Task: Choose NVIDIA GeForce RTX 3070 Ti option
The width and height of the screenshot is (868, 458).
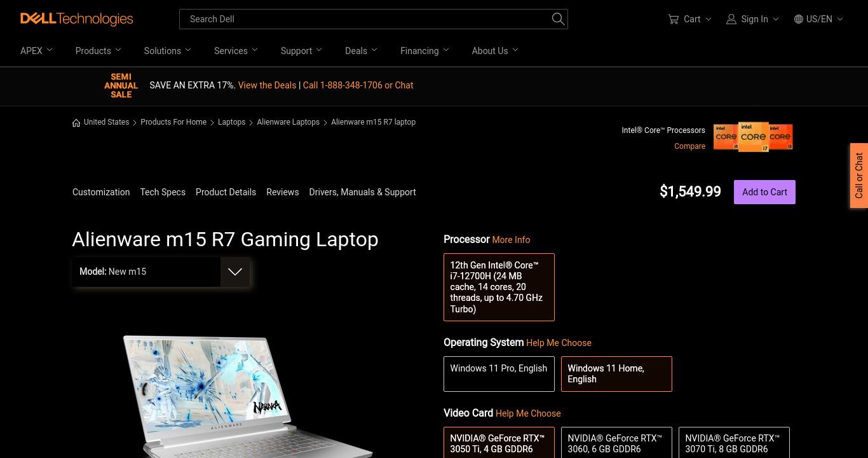Action: [734, 443]
